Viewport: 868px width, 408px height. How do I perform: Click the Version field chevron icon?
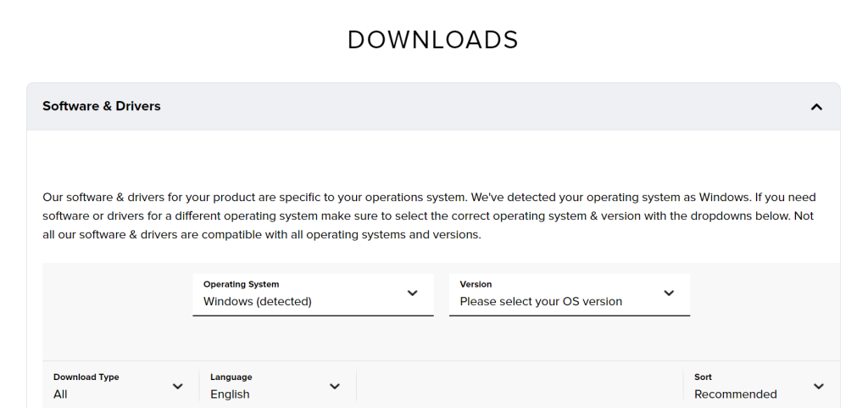tap(669, 293)
